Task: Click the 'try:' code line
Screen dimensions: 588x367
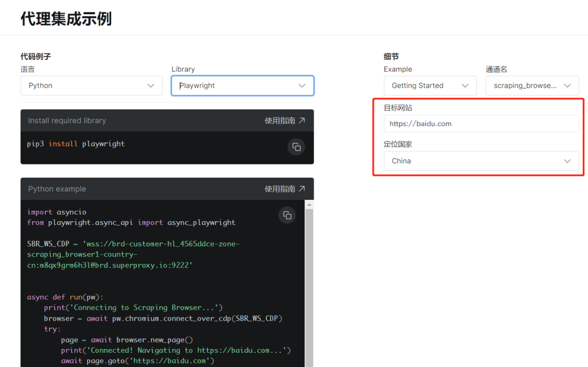Action: coord(52,329)
